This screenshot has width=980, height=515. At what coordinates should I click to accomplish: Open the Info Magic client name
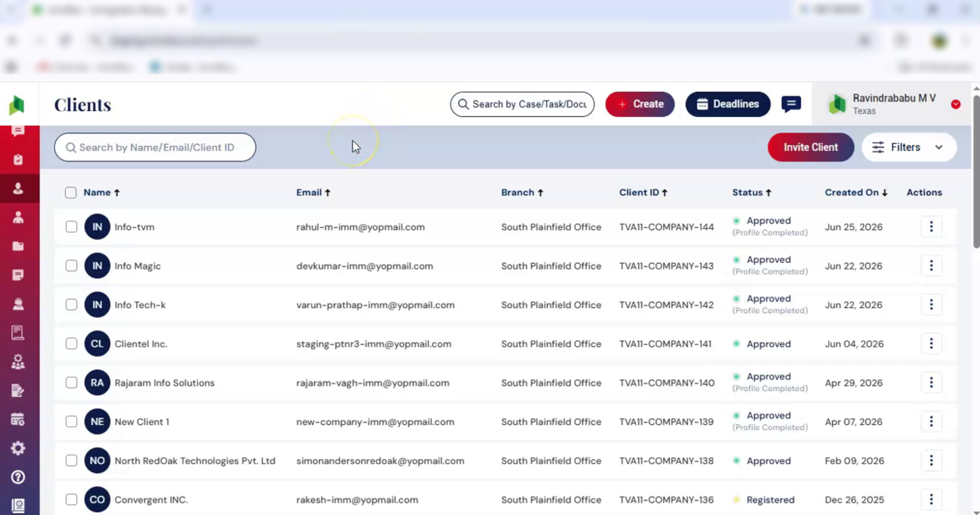138,266
